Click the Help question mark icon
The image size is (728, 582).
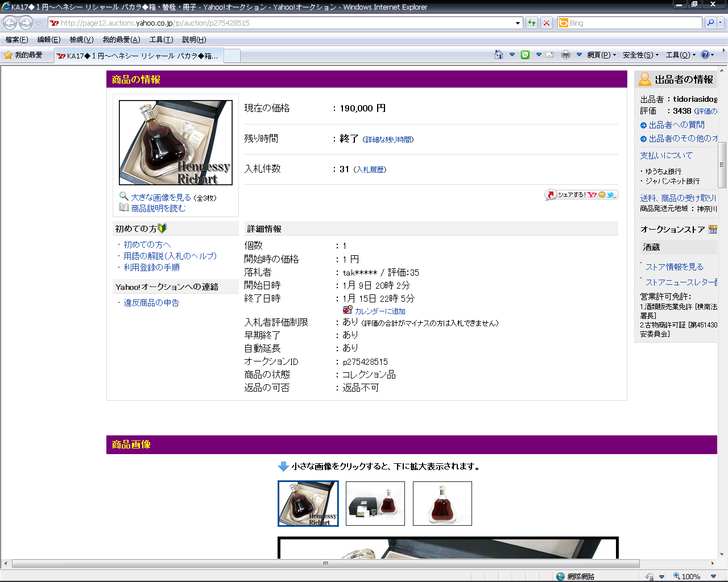[x=705, y=55]
